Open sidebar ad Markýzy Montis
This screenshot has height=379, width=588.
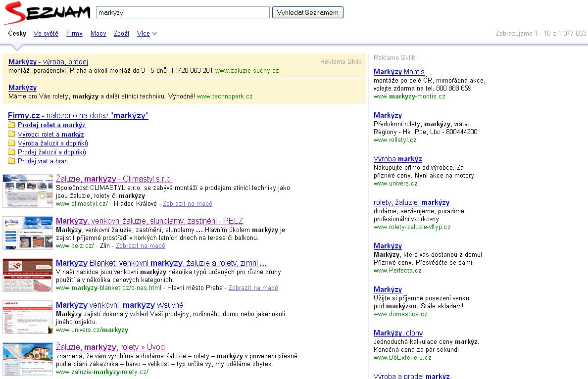pyautogui.click(x=399, y=72)
